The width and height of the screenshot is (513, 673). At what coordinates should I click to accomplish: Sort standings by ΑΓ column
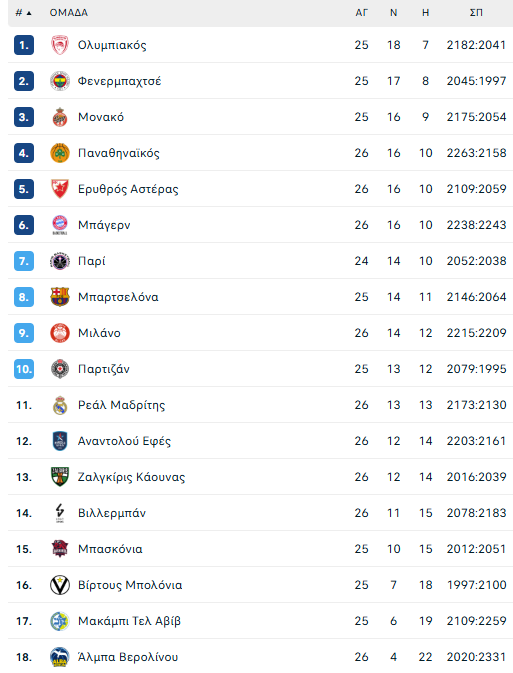click(361, 13)
